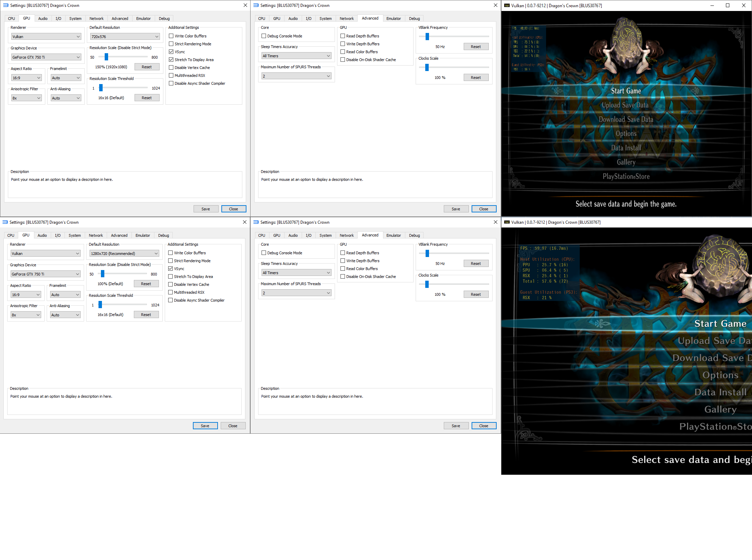Click RPCS3 title icon of settings window showing 720x576
The width and height of the screenshot is (752, 560).
tap(5, 5)
